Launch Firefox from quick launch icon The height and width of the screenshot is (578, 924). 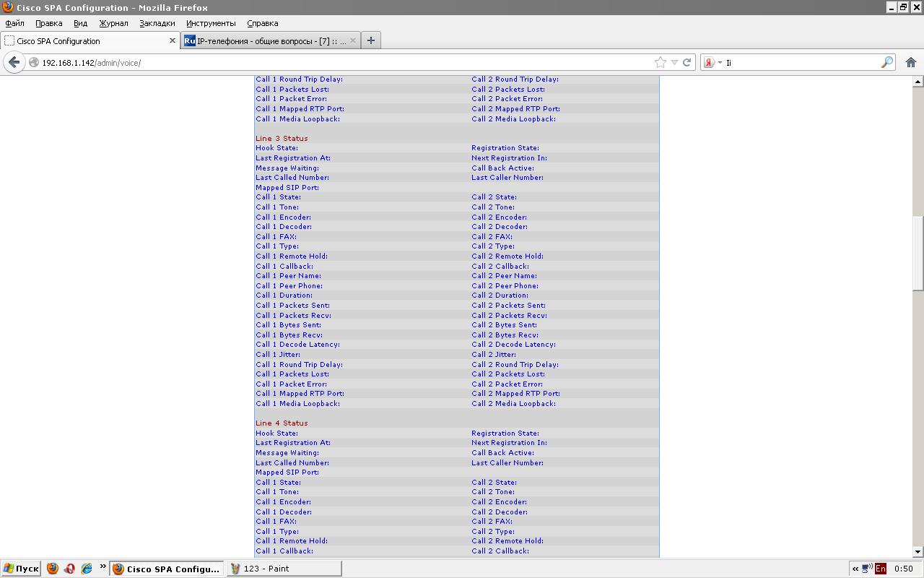coord(53,569)
